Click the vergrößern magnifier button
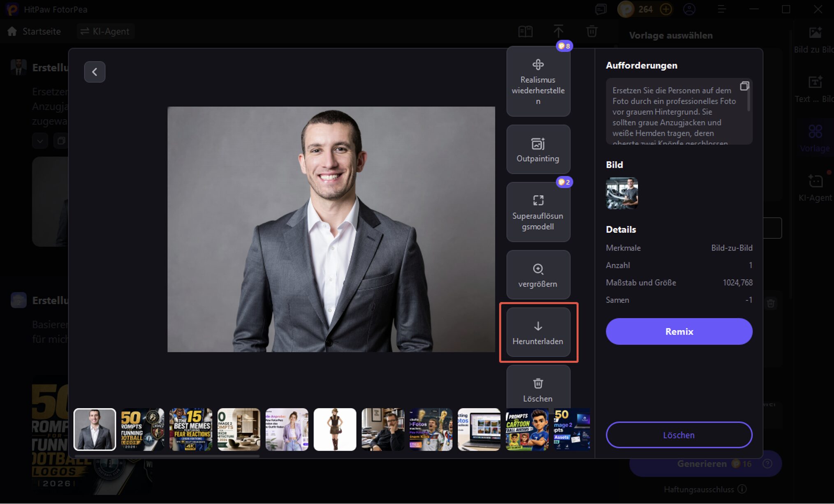Image resolution: width=834 pixels, height=504 pixels. click(538, 275)
